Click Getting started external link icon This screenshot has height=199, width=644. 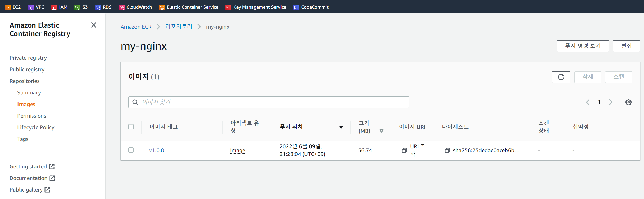pos(52,167)
